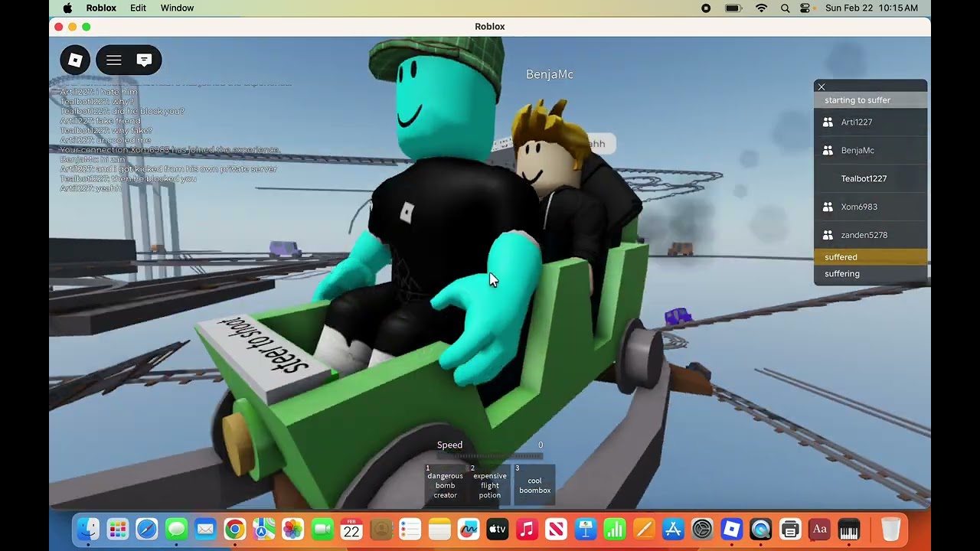This screenshot has height=551, width=980.
Task: Open Maps from the Dock
Action: pyautogui.click(x=264, y=529)
